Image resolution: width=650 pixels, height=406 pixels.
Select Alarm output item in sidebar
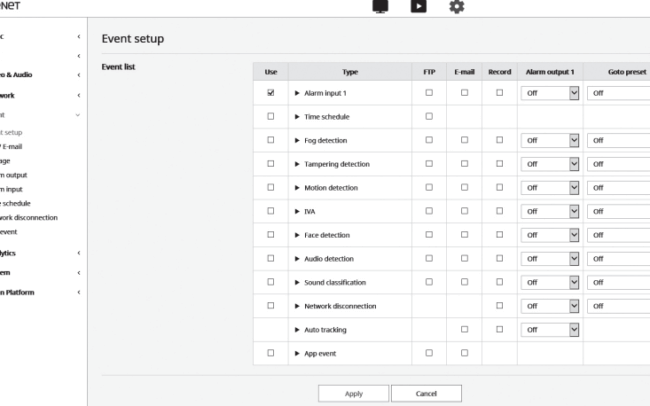[x=13, y=175]
